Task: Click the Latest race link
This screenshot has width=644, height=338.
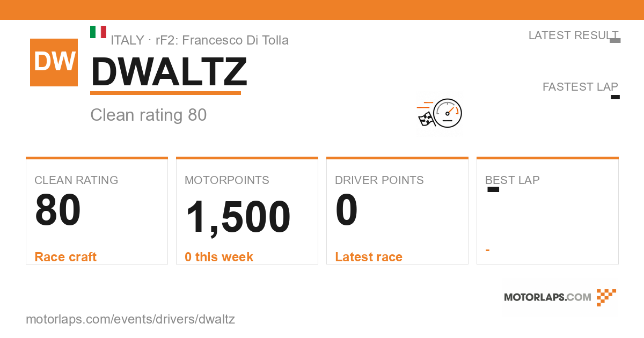Action: tap(369, 257)
